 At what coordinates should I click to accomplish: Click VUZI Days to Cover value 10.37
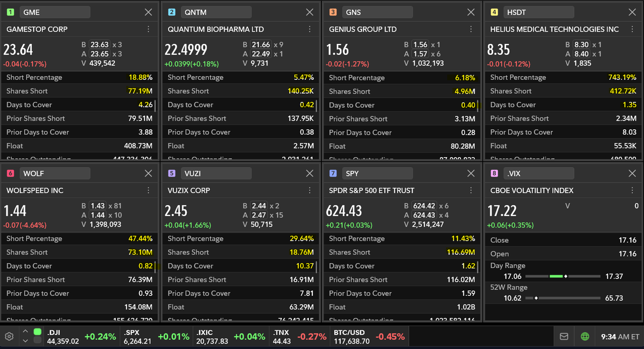tap(305, 266)
